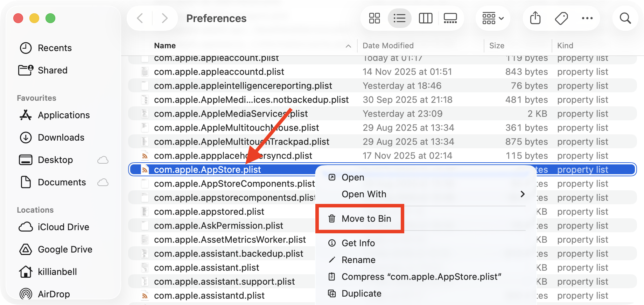Viewport: 644px width, 305px height.
Task: Toggle Name column sort order
Action: (x=164, y=45)
